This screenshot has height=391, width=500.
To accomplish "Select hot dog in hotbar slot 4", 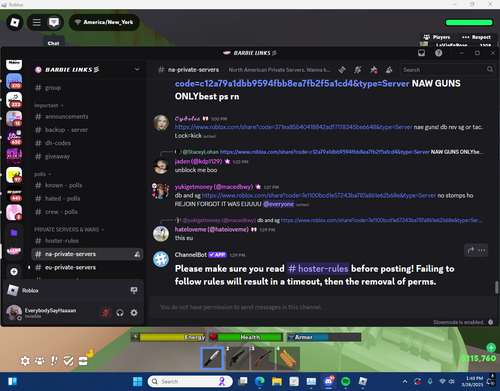I will [288, 358].
